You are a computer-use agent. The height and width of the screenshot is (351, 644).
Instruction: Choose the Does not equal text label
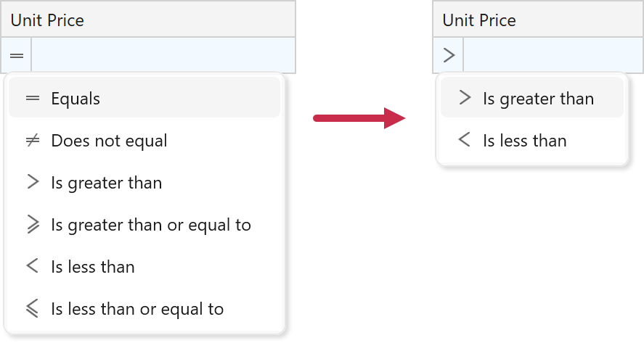[x=109, y=141]
